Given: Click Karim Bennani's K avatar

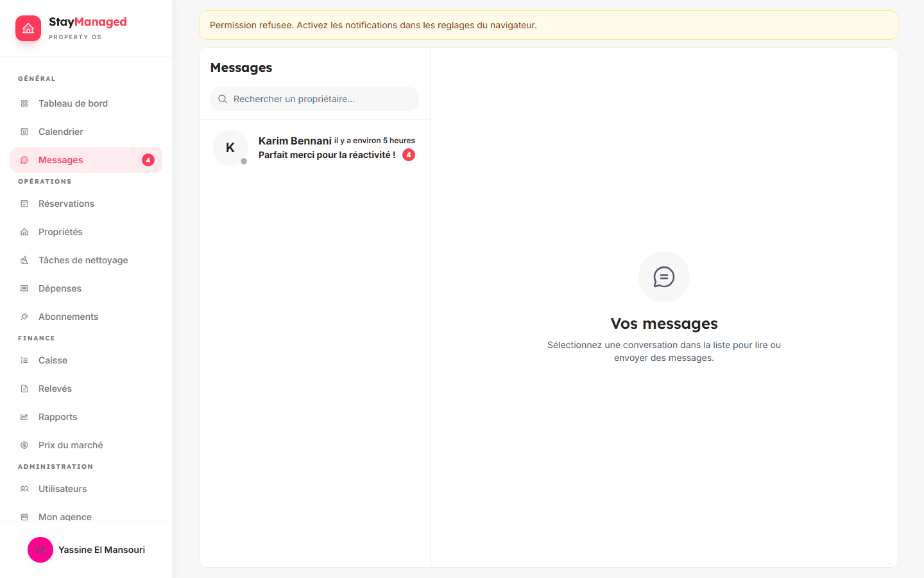Looking at the screenshot, I should (230, 148).
